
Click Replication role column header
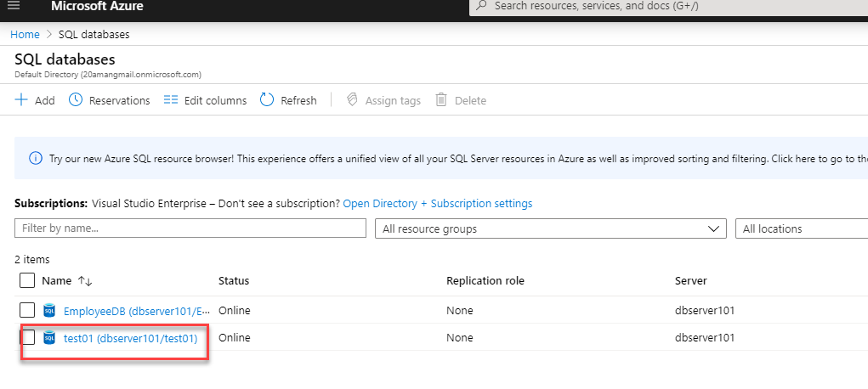coord(485,280)
